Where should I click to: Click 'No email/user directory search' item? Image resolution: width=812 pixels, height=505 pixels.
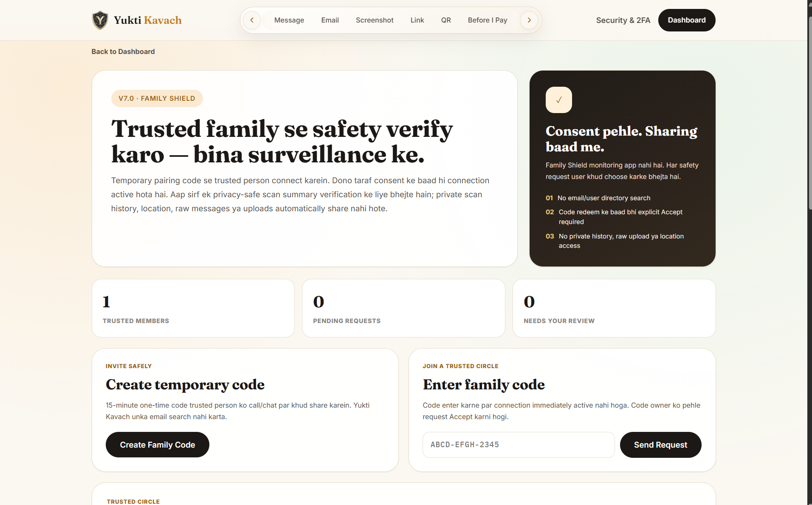pos(598,198)
